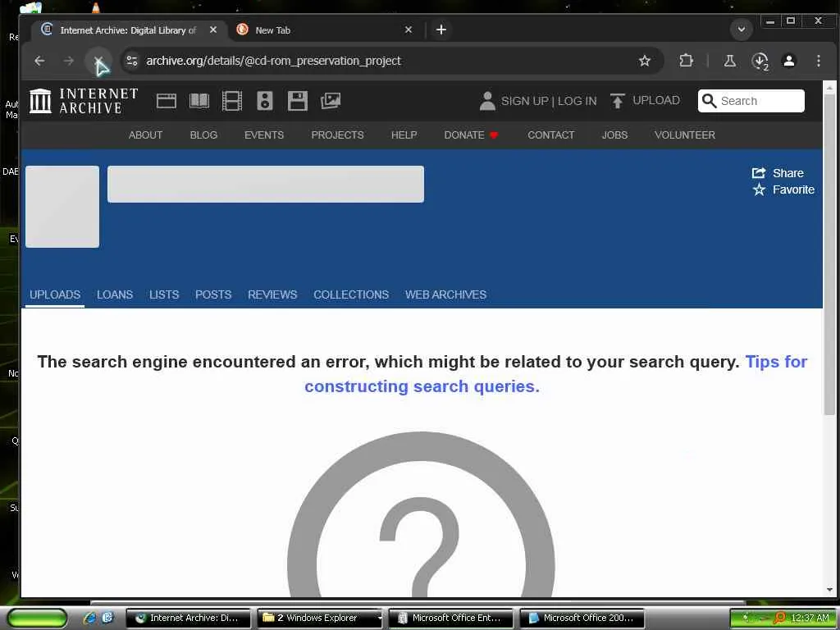Switch to the LISTS tab

[x=164, y=294]
